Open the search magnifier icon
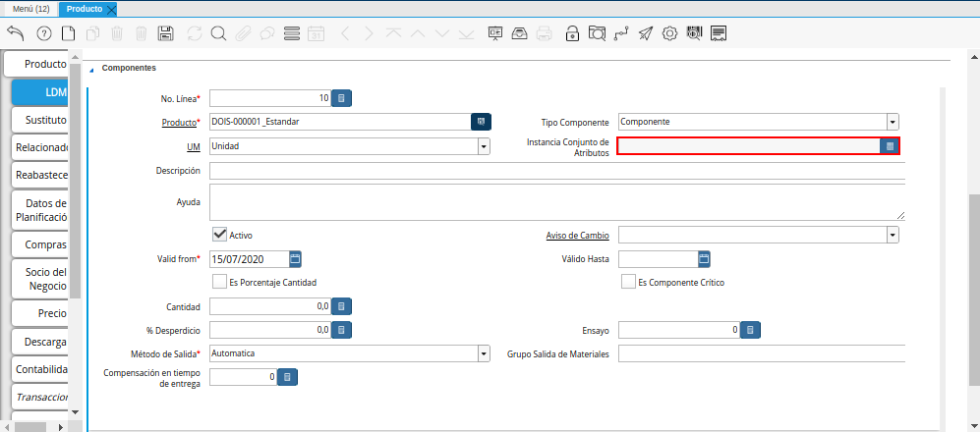 click(217, 33)
